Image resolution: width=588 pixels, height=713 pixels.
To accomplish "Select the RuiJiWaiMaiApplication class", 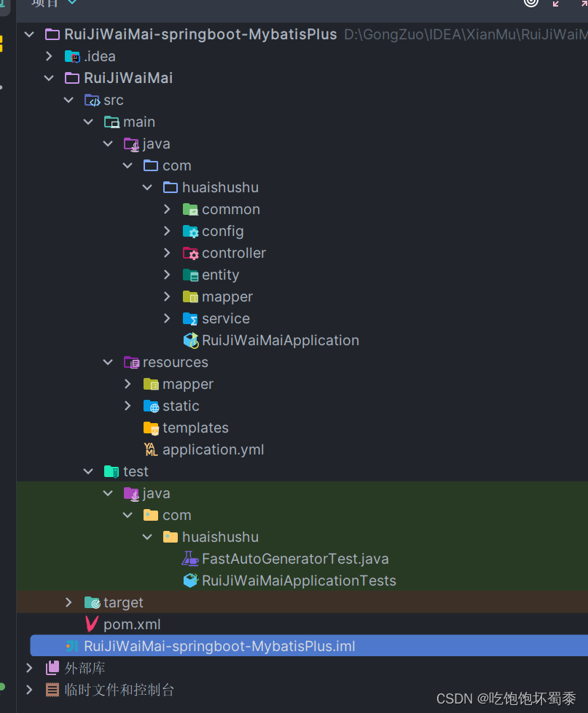I will [280, 341].
